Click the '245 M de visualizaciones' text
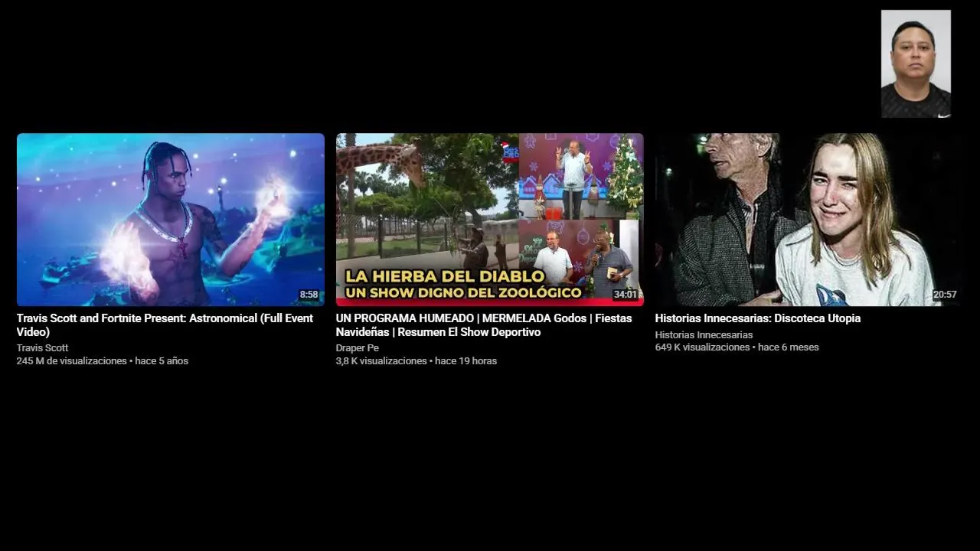The image size is (980, 551). 72,360
